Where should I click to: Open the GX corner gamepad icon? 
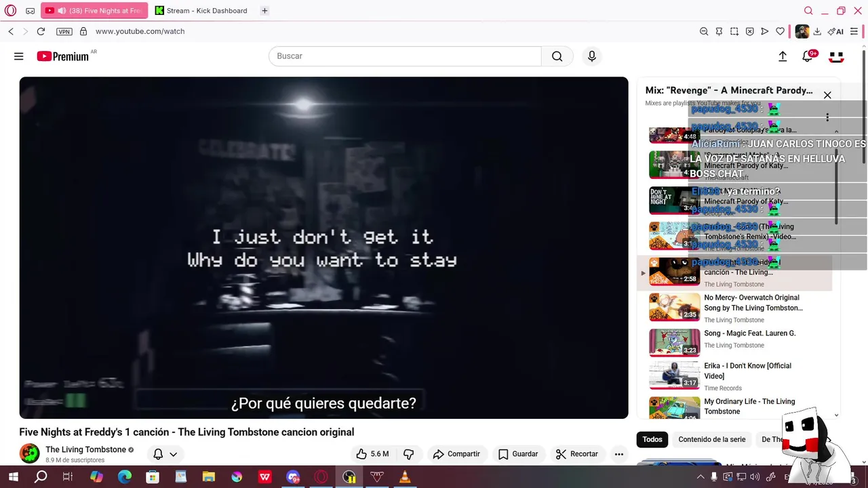pyautogui.click(x=31, y=11)
